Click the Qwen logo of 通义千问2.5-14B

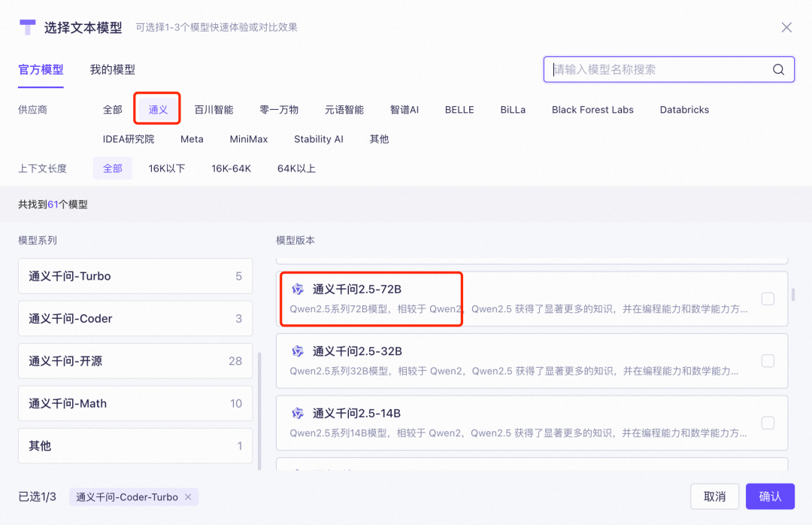tap(298, 414)
